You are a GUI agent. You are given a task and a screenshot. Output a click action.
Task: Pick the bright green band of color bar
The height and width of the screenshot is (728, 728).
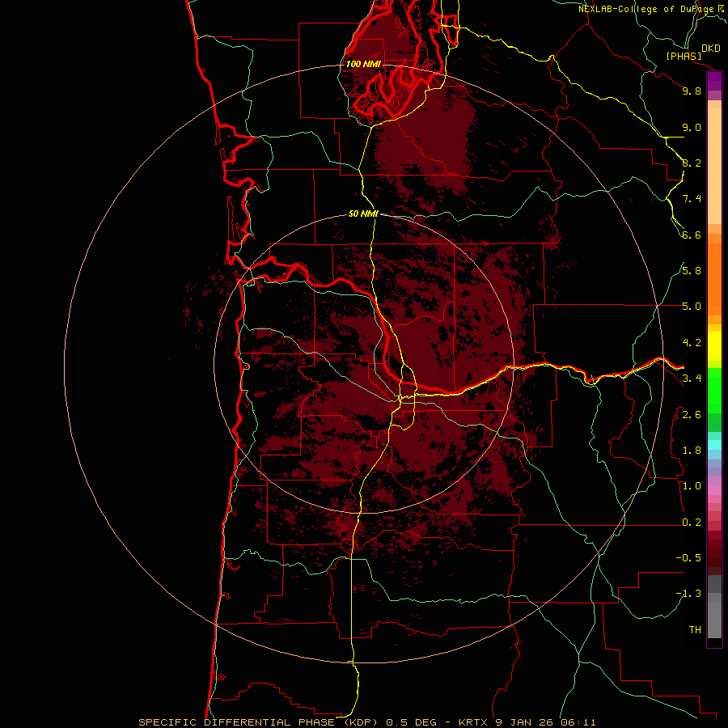tap(714, 390)
